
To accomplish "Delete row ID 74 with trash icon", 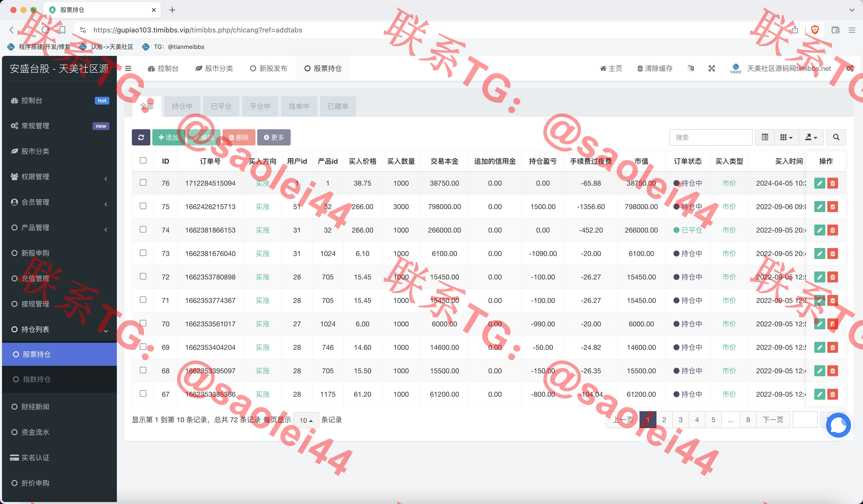I will (x=833, y=230).
